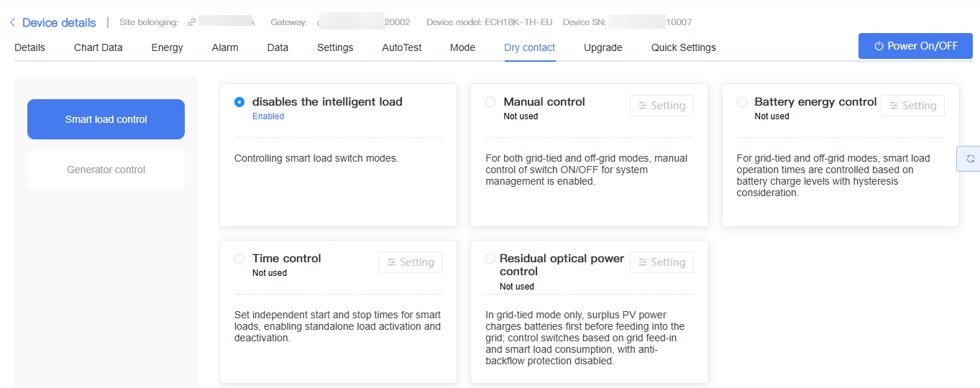The width and height of the screenshot is (980, 388).
Task: Click the Power On/OFF button
Action: (915, 46)
